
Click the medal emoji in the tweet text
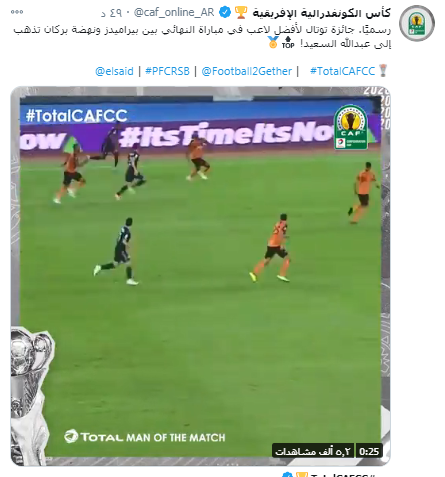pyautogui.click(x=273, y=43)
